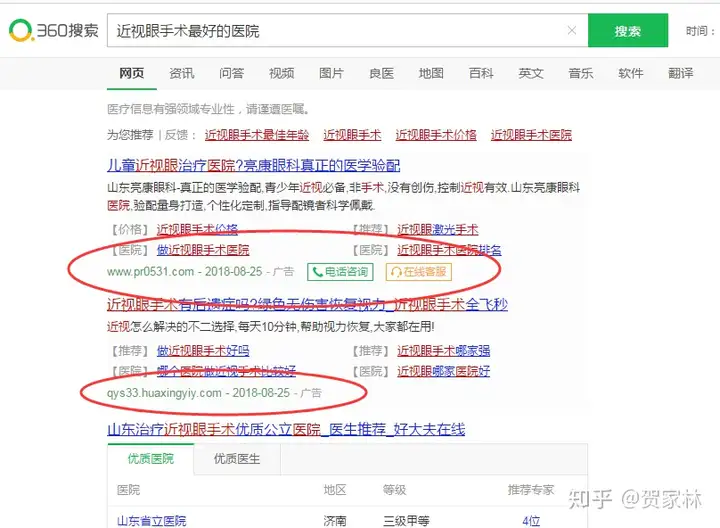720x528 pixels.
Task: Open the 视频 tab
Action: pyautogui.click(x=281, y=73)
